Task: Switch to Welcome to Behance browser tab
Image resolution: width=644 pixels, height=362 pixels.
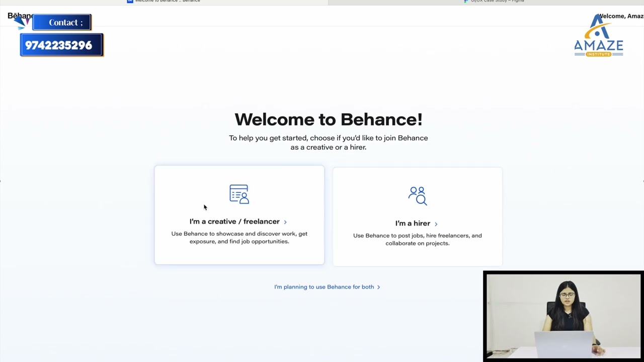Action: click(164, 1)
